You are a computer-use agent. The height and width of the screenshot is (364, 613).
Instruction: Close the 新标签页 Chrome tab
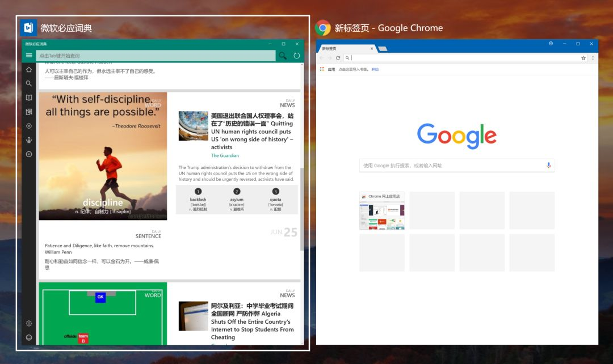click(x=371, y=48)
